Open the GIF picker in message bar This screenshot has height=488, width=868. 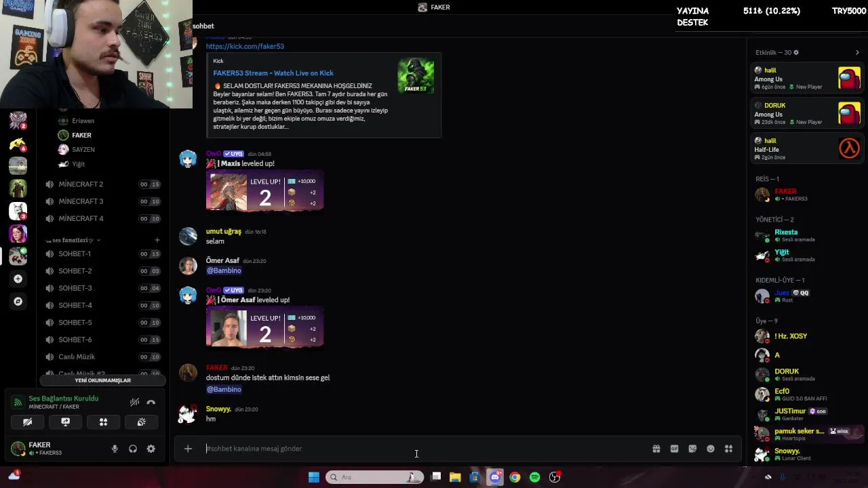tap(674, 449)
